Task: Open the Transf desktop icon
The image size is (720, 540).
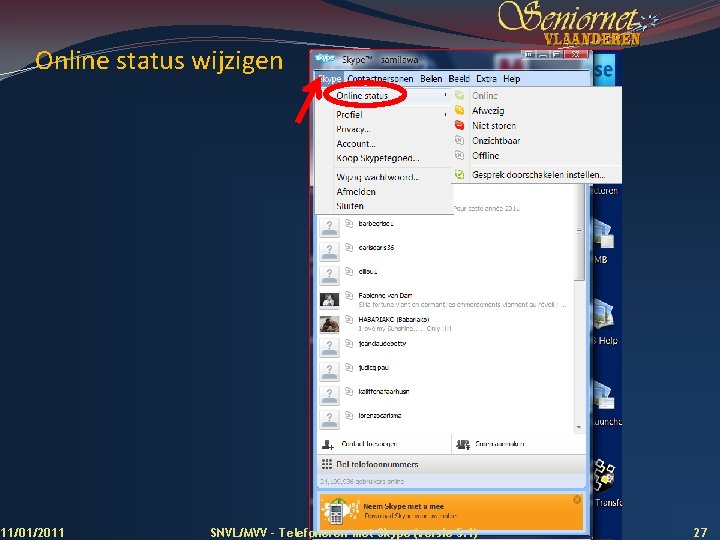Action: pyautogui.click(x=606, y=482)
